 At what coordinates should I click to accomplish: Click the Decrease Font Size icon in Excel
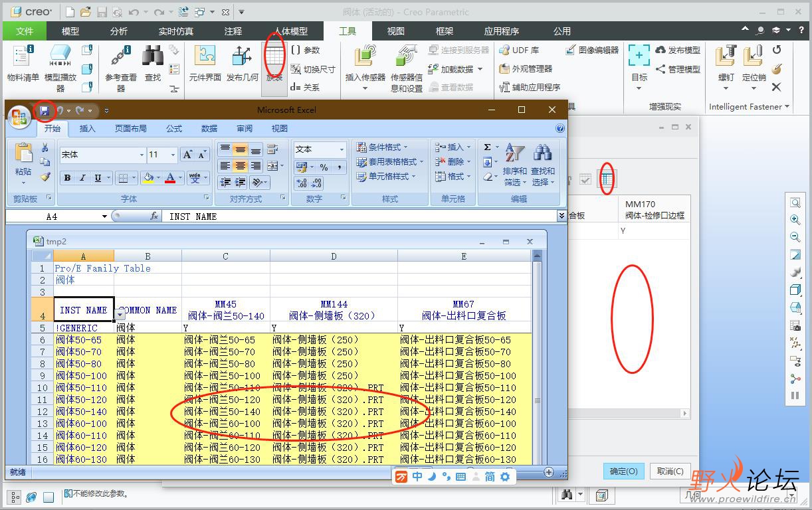tap(202, 155)
